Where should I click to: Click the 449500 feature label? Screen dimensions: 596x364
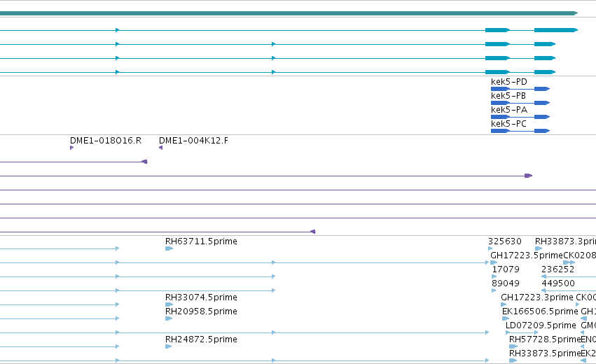click(558, 283)
